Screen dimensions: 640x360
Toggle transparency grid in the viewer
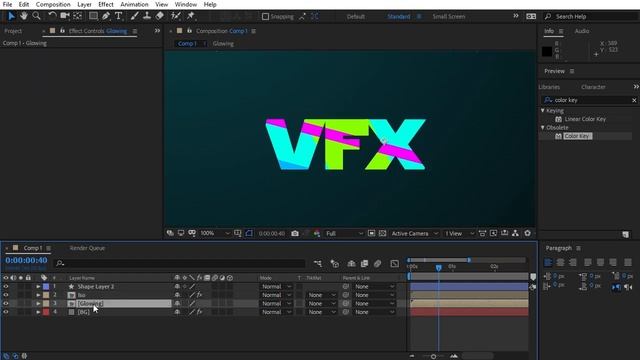382,233
